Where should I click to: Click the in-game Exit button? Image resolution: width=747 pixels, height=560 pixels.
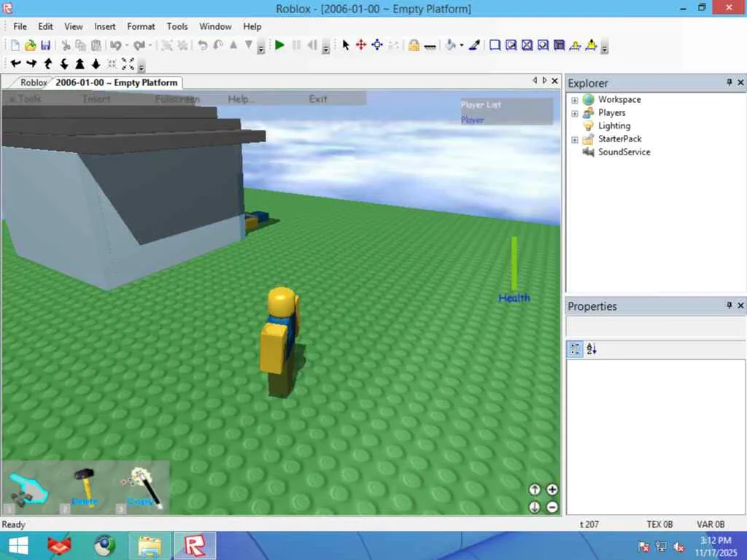coord(318,99)
